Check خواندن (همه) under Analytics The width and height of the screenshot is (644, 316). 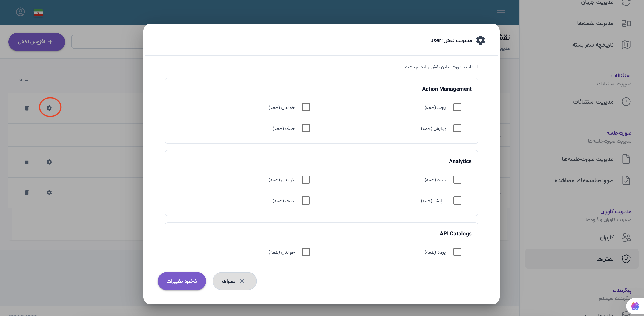306,180
